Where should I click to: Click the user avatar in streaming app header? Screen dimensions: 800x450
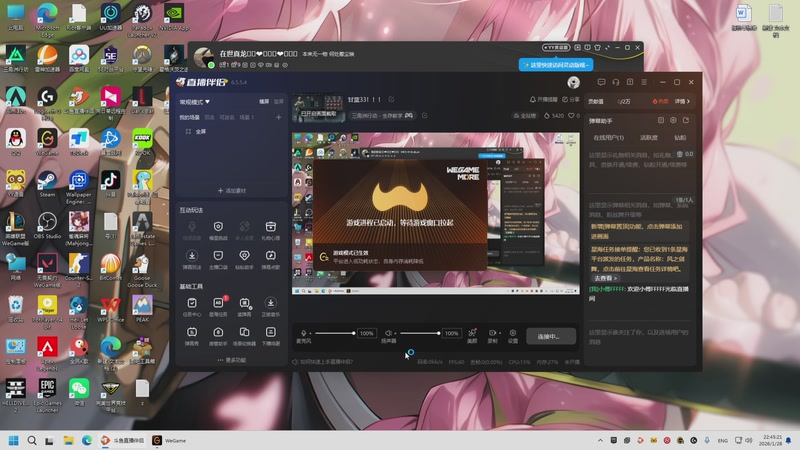click(573, 82)
